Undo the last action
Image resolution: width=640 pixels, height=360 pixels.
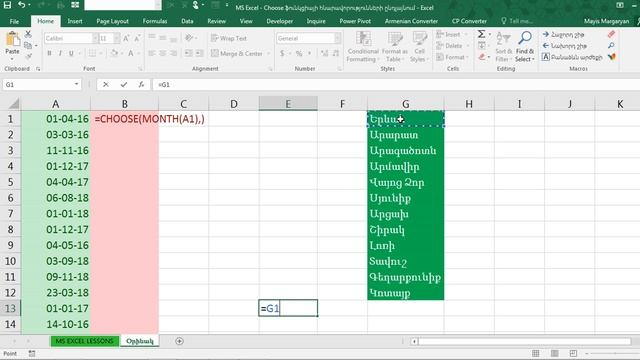pos(22,5)
